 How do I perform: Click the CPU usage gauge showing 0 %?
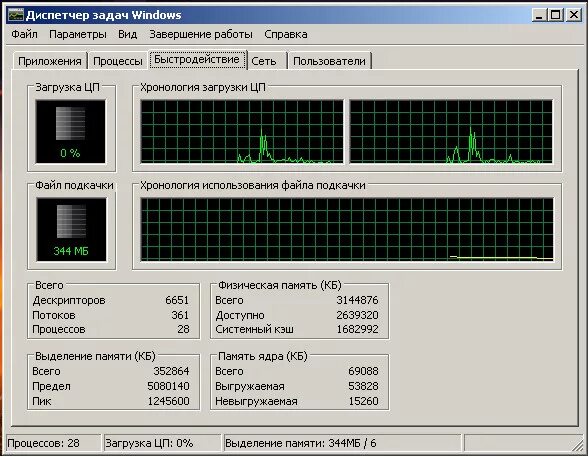click(x=70, y=131)
